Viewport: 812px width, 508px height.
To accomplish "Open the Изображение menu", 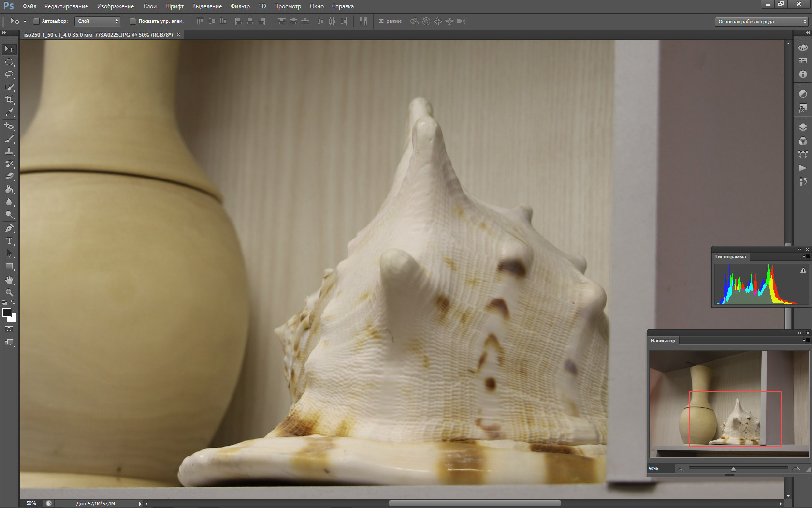I will click(116, 6).
